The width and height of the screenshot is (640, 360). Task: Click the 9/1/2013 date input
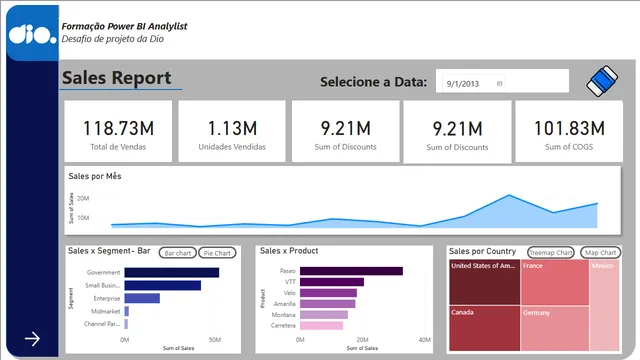pos(474,84)
